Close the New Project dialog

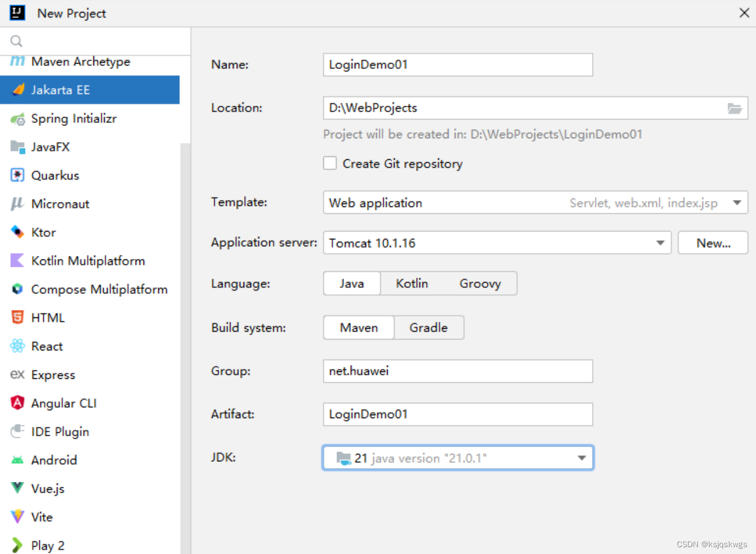pos(744,13)
